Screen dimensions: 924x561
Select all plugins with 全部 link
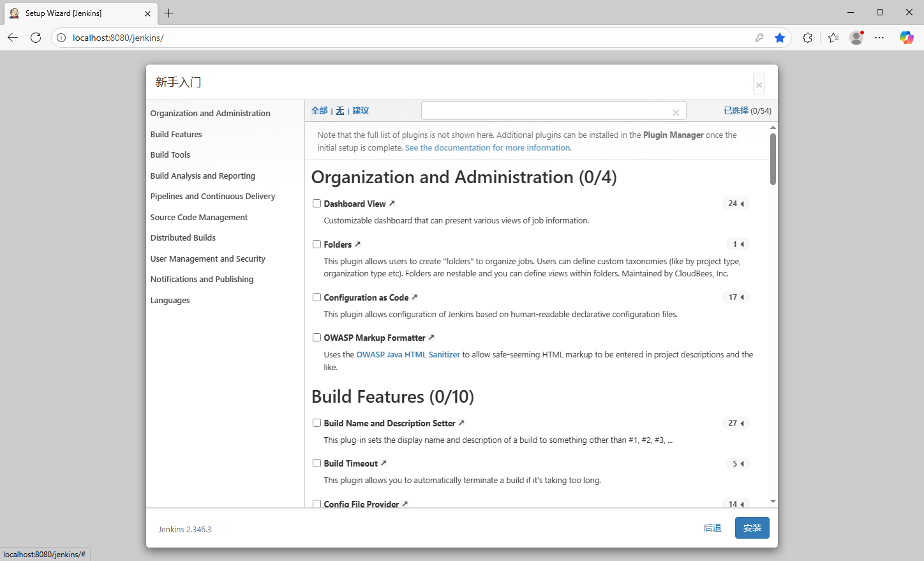pos(320,110)
